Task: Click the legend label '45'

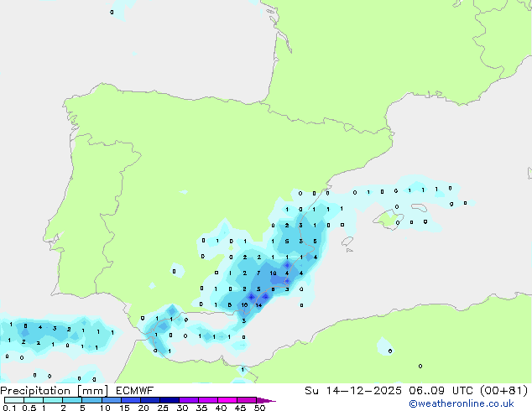Action: [x=240, y=408]
